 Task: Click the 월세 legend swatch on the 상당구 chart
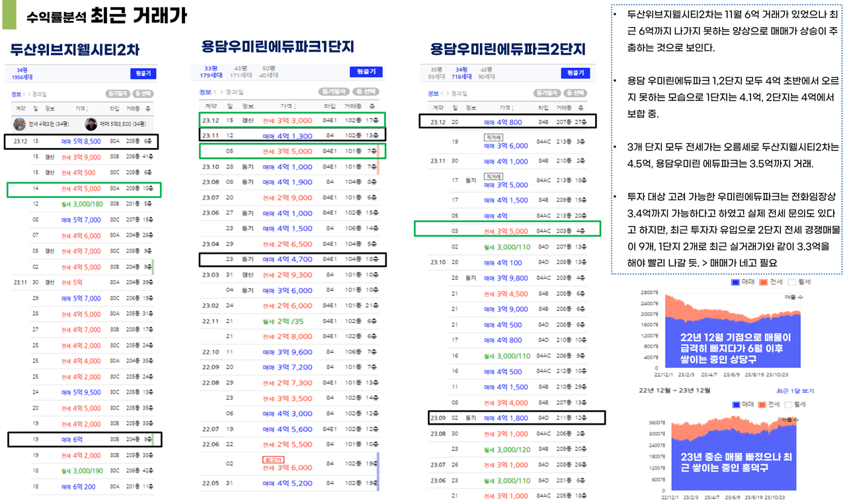click(x=793, y=282)
